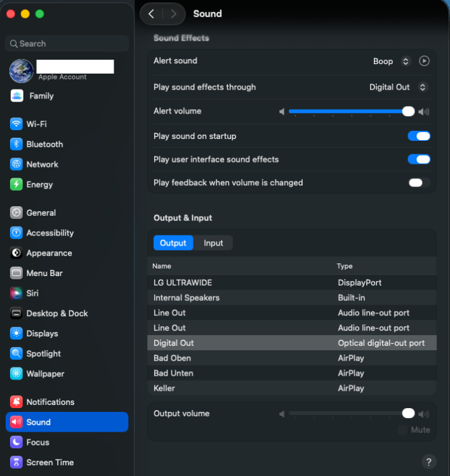Open Displays settings icon
The image size is (450, 476).
click(17, 333)
